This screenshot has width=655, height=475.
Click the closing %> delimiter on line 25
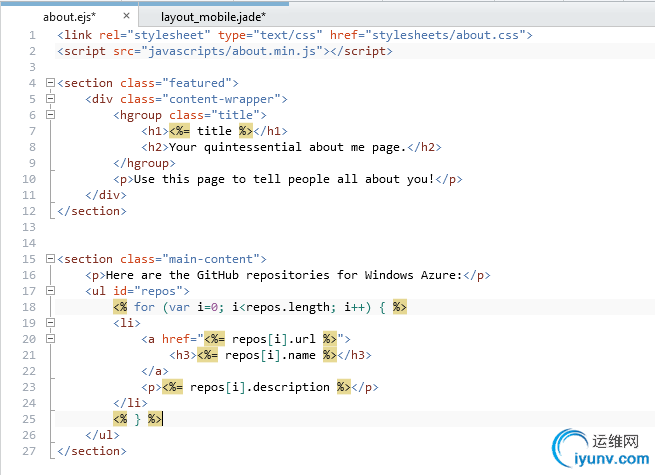(x=155, y=419)
